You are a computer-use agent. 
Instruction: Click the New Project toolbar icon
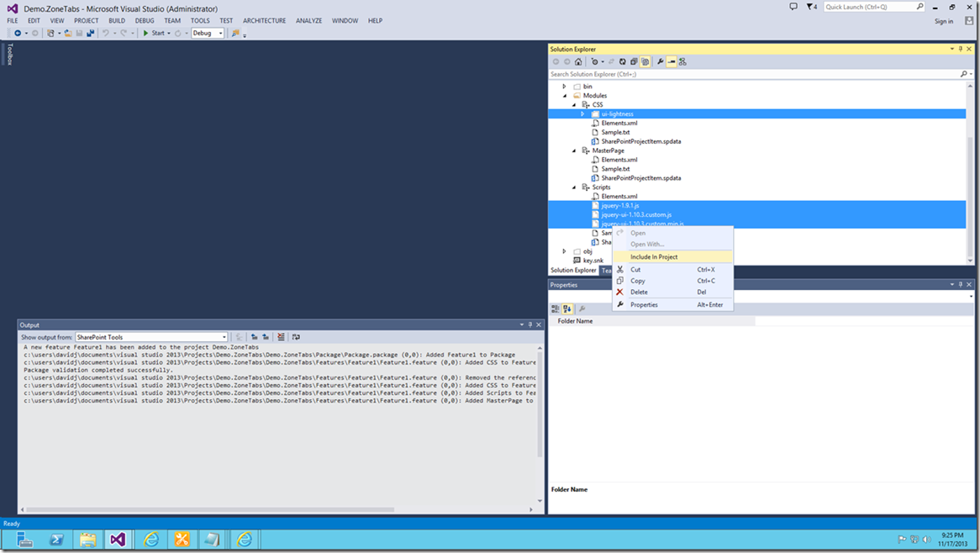50,33
